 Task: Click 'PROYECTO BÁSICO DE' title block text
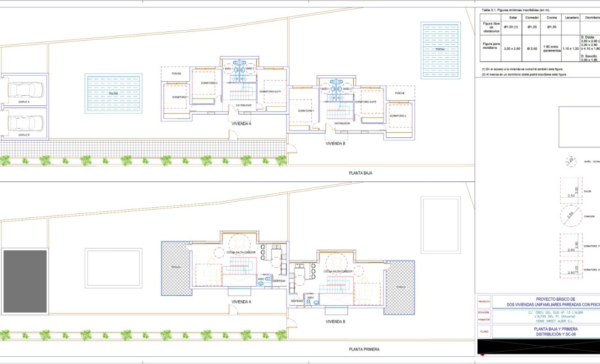pos(556,299)
